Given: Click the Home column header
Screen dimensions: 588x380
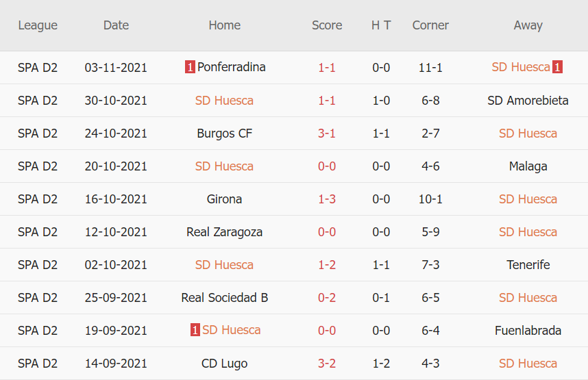Looking at the screenshot, I should pyautogui.click(x=224, y=25).
